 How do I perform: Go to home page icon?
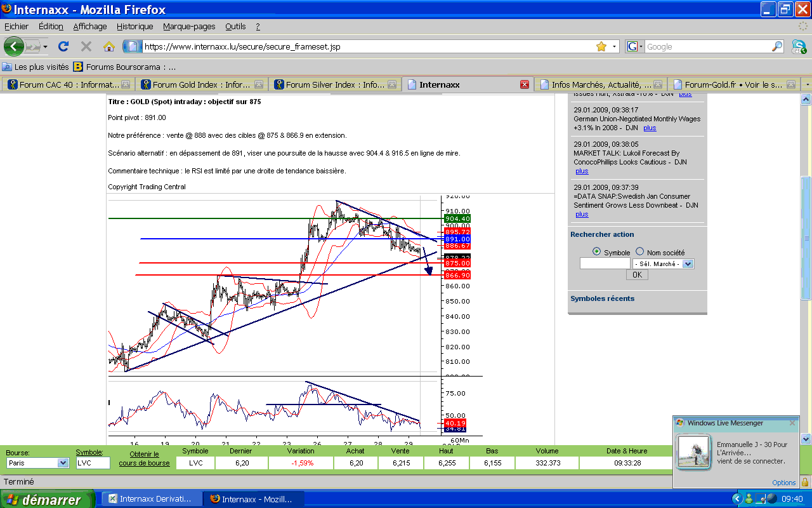tap(108, 46)
